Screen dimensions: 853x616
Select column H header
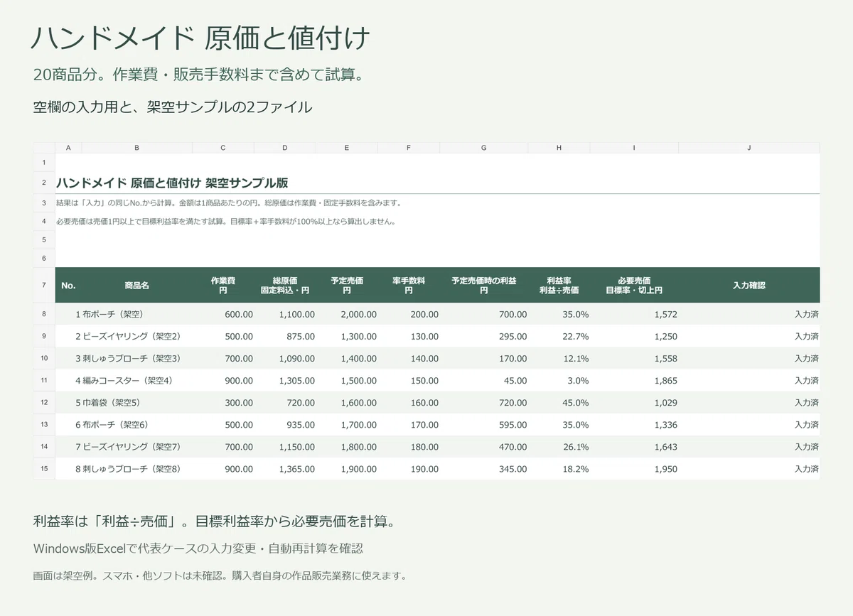(x=559, y=148)
